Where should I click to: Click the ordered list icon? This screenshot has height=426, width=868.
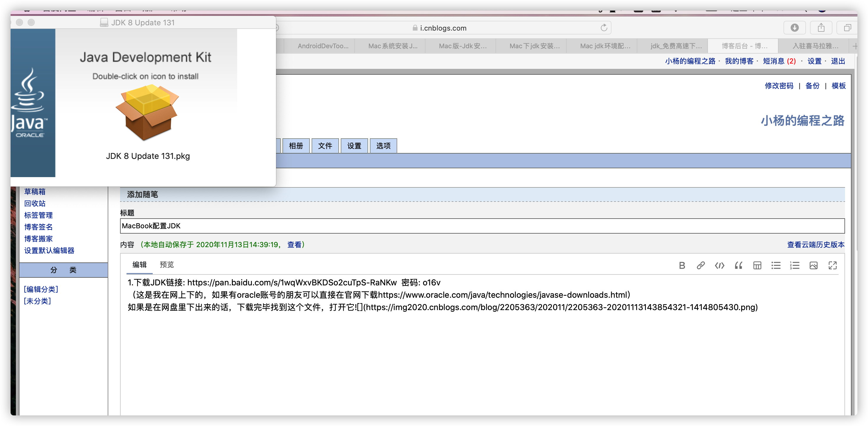click(794, 266)
